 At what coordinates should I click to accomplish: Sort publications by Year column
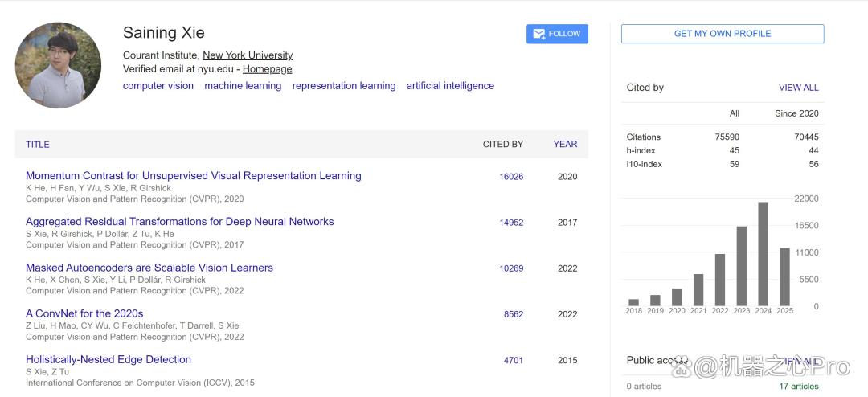coord(565,144)
